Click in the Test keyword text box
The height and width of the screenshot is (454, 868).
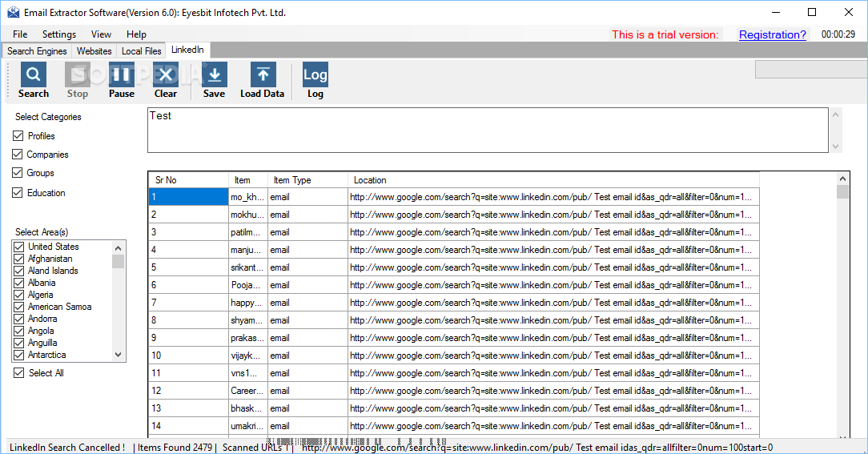pyautogui.click(x=488, y=130)
